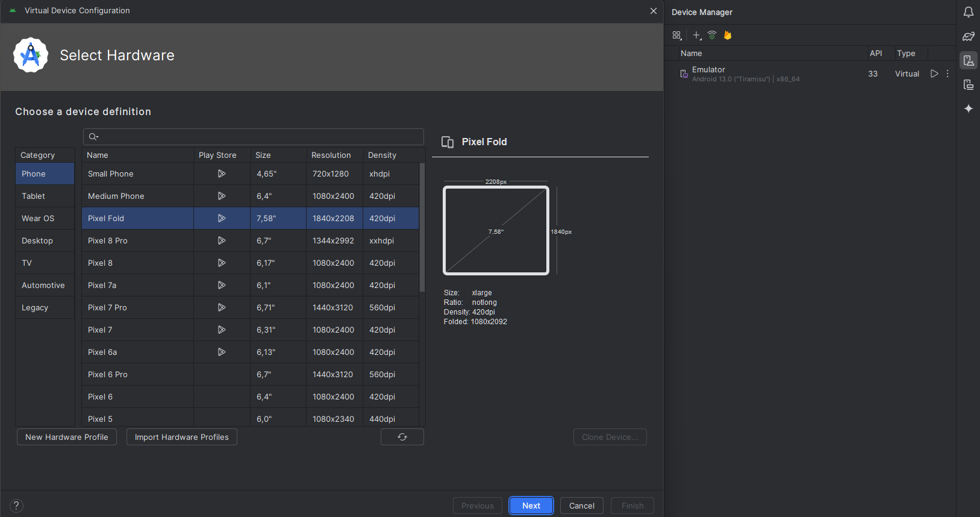Viewport: 980px width, 517px height.
Task: Open the Gemini sparkle assistant icon
Action: pos(969,108)
